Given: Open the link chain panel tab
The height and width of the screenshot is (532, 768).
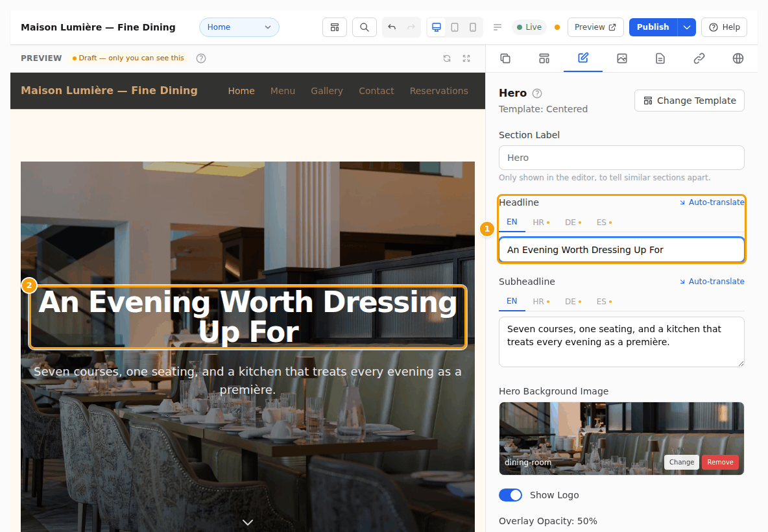Looking at the screenshot, I should [699, 58].
